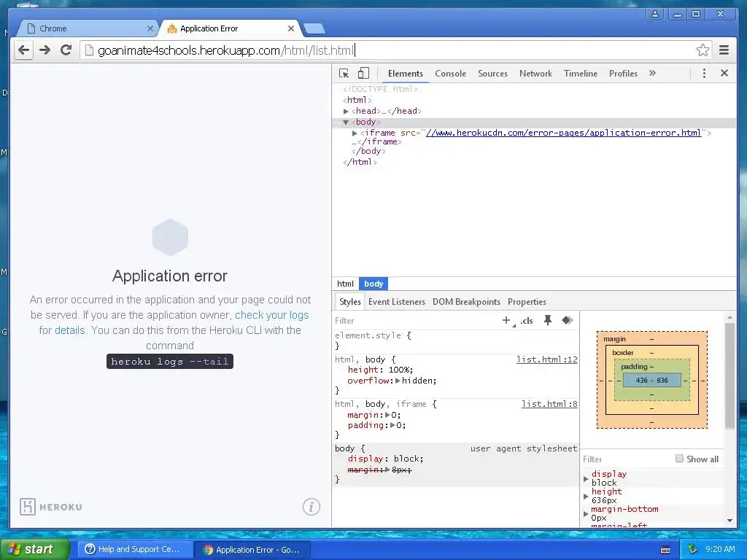Open the Chrome hamburger menu

click(724, 50)
